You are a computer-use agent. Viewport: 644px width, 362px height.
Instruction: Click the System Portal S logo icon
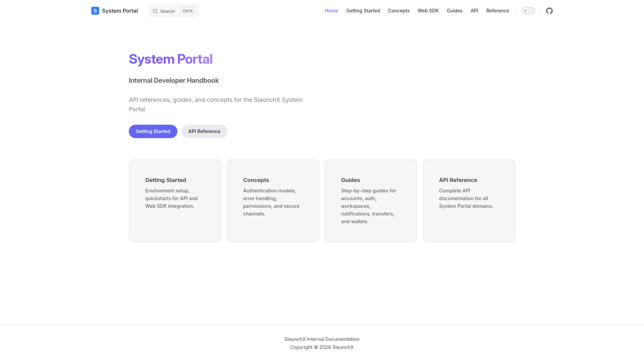[95, 11]
